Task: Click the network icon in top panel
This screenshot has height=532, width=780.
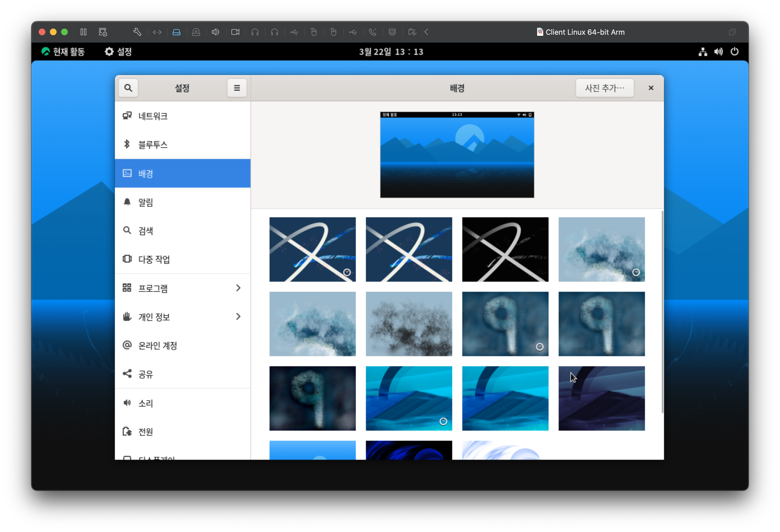Action: [702, 52]
